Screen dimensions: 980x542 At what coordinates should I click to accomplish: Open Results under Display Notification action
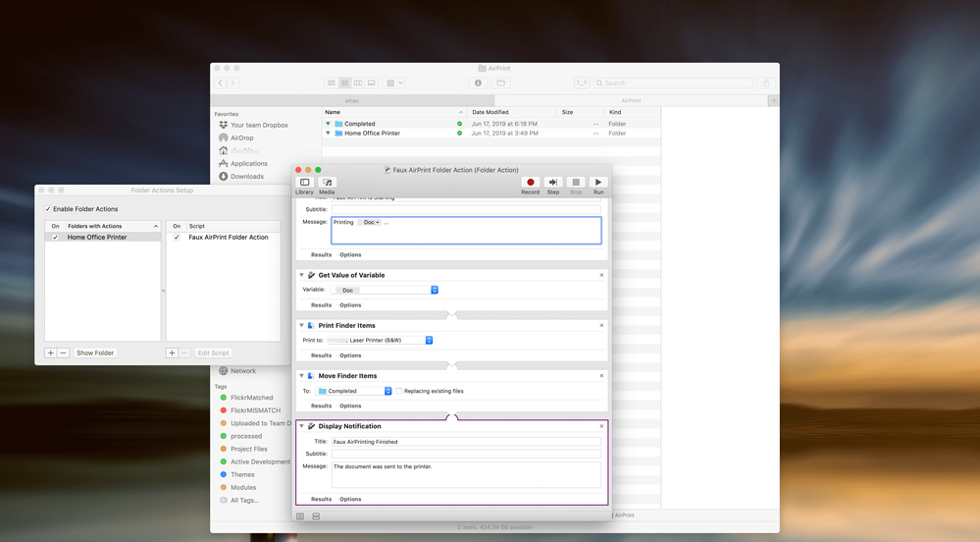pyautogui.click(x=321, y=499)
